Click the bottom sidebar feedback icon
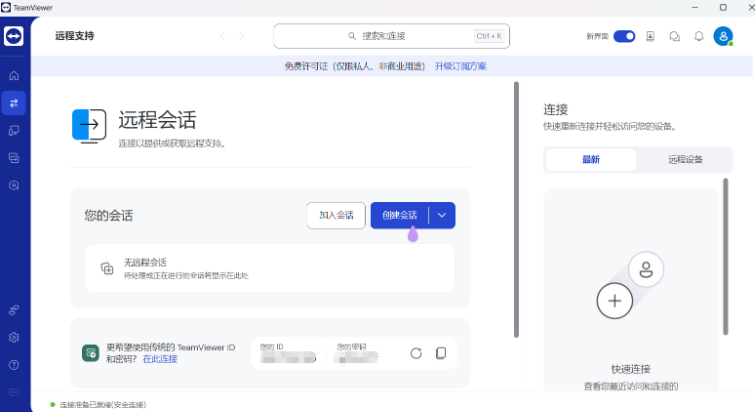 [14, 392]
